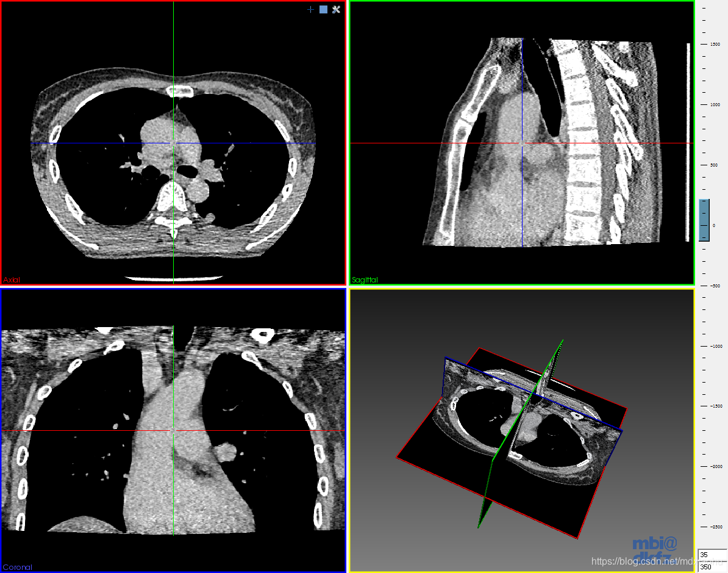Click the crosshair intersection in the Sagittal view
The height and width of the screenshot is (573, 728).
[x=522, y=143]
